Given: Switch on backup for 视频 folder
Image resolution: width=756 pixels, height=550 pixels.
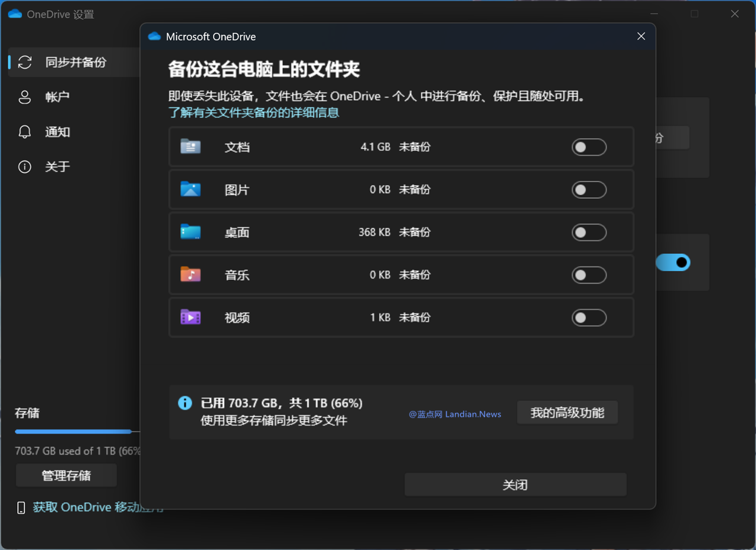Looking at the screenshot, I should [x=589, y=317].
